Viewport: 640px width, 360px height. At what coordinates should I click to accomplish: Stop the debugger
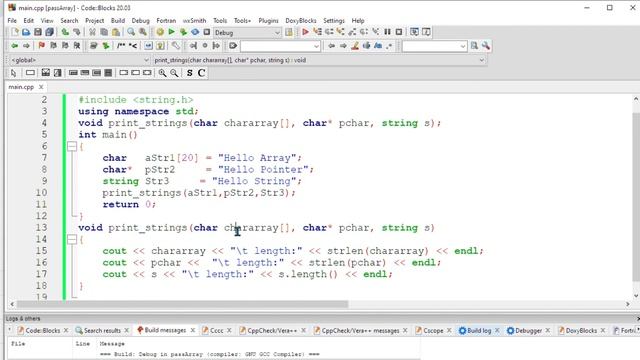pyautogui.click(x=399, y=32)
